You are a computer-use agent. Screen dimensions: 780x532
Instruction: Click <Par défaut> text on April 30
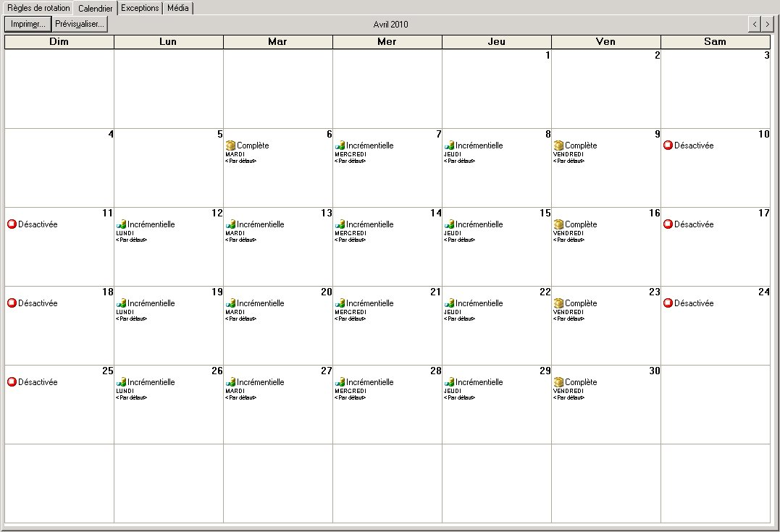569,397
